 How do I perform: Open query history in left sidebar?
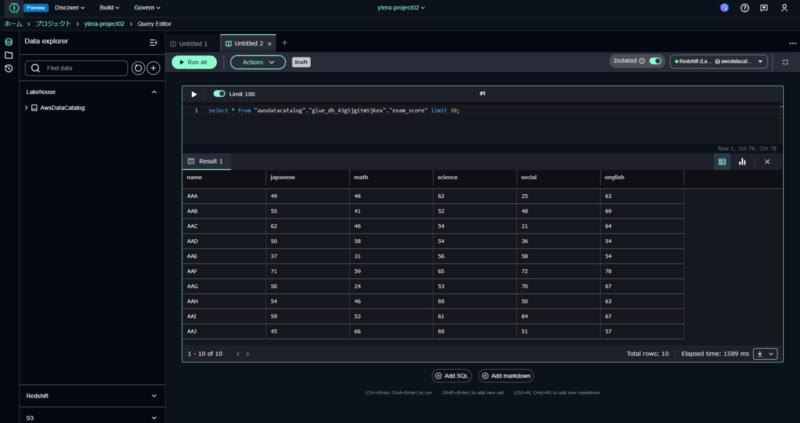coord(9,69)
